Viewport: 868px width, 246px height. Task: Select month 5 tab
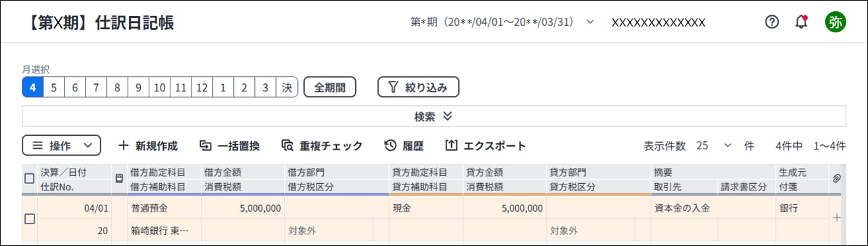54,87
